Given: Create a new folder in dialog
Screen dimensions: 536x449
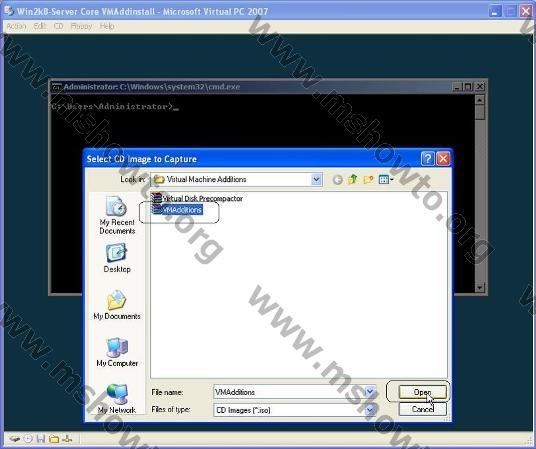Looking at the screenshot, I should (x=368, y=180).
